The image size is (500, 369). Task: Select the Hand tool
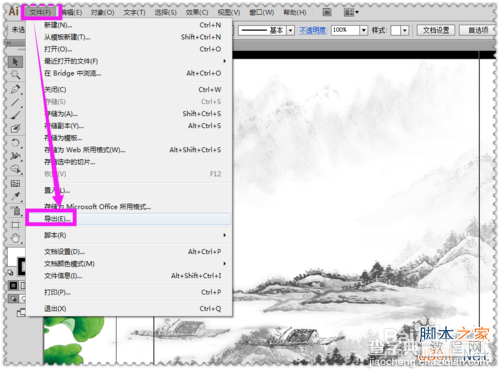pos(15,238)
